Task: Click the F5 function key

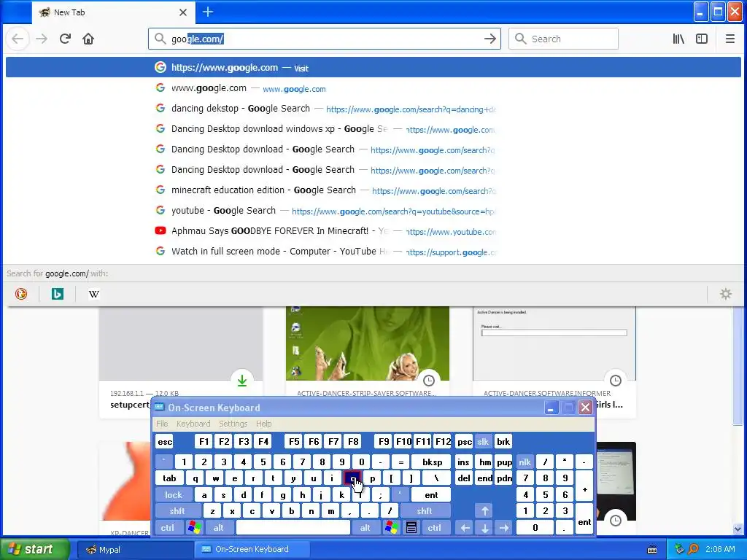Action: 294,441
